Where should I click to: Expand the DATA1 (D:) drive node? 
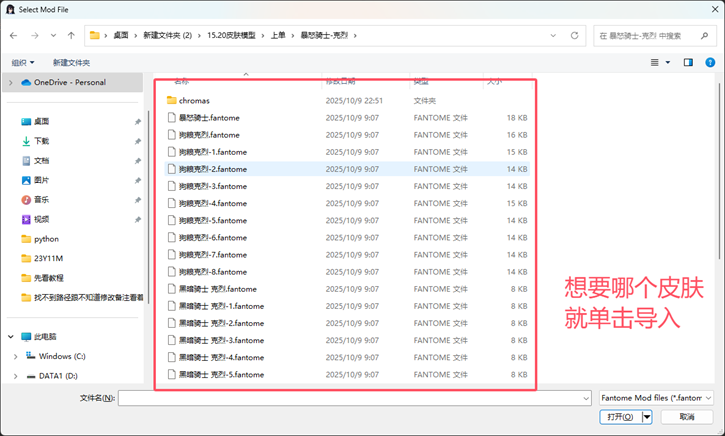tap(15, 376)
